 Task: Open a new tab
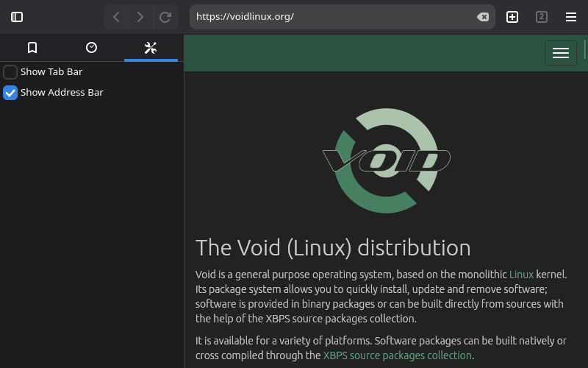pos(512,17)
